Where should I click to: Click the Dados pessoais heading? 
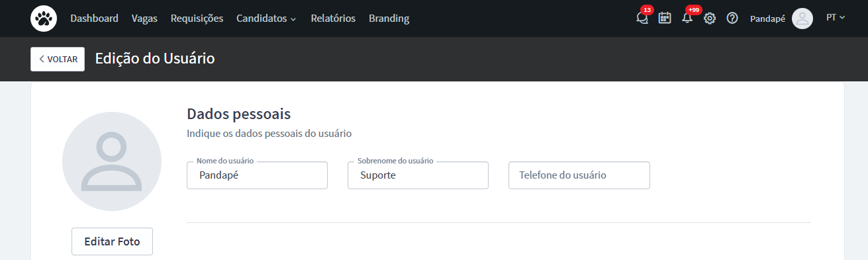click(239, 114)
